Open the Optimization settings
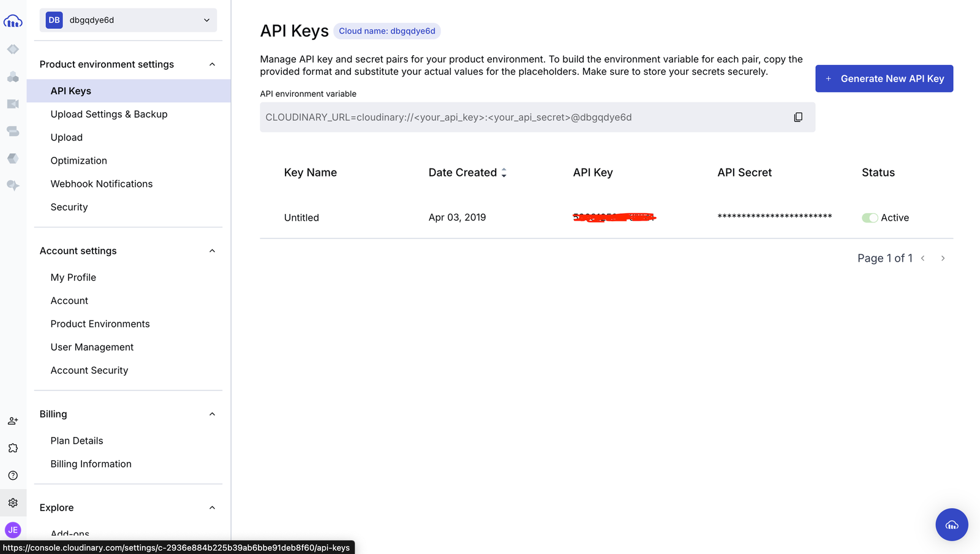Viewport: 980px width, 554px height. tap(79, 161)
